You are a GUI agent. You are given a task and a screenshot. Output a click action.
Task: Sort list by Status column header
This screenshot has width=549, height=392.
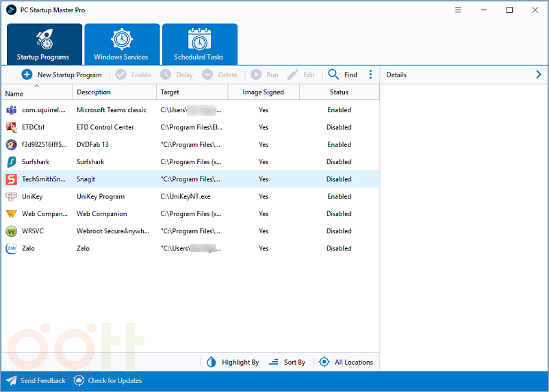point(339,92)
